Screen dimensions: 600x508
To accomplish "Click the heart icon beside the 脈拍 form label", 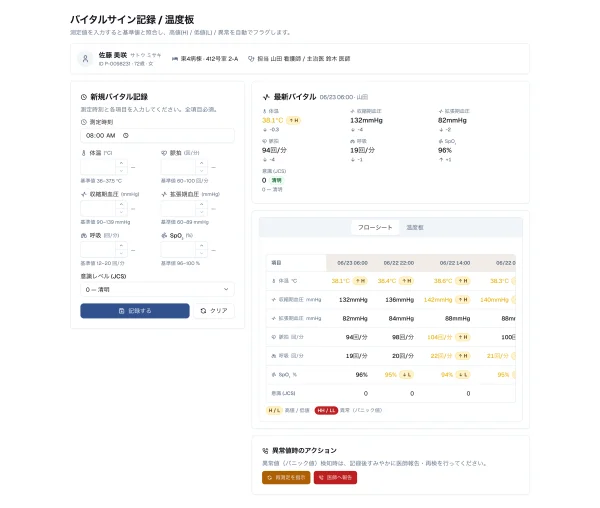I will point(164,153).
